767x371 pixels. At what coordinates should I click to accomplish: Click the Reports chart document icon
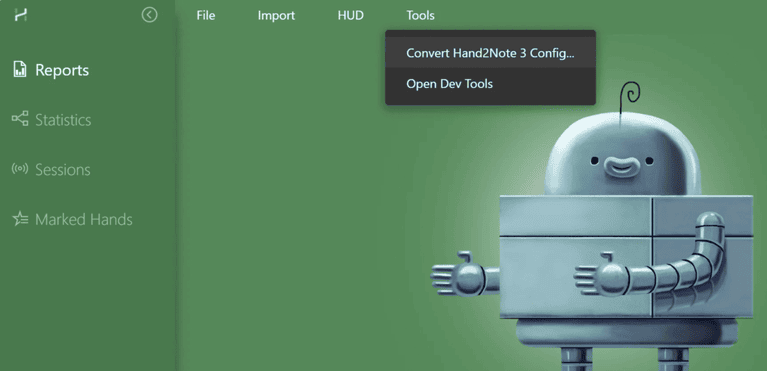pyautogui.click(x=20, y=70)
